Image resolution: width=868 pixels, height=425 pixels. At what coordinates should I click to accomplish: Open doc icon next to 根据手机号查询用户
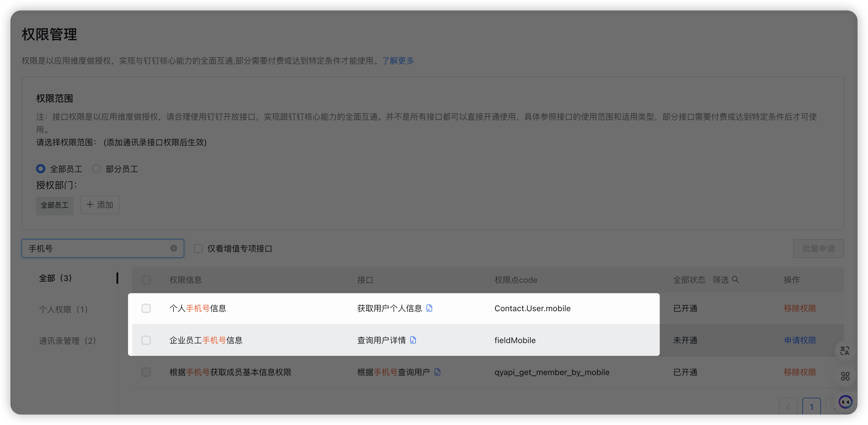(437, 372)
